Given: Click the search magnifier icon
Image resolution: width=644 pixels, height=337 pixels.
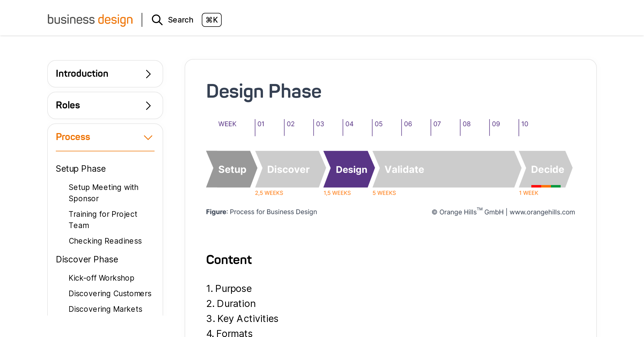Looking at the screenshot, I should (x=157, y=20).
